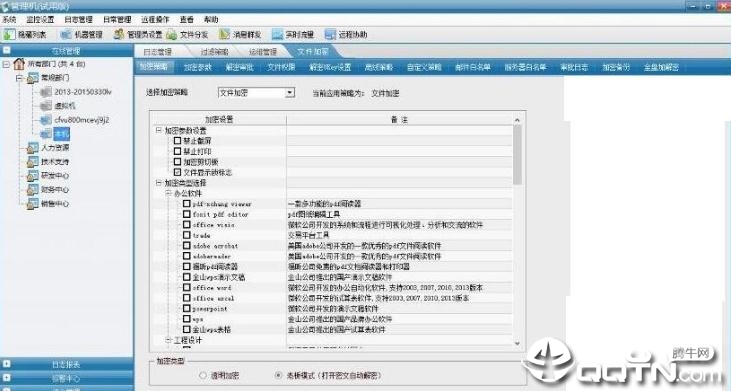Select the 夹板模式 radio button
The height and width of the screenshot is (391, 731).
(x=278, y=375)
